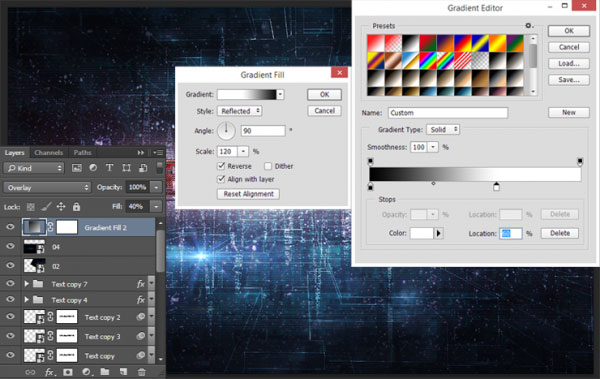Open Layers panel flyout menu
The height and width of the screenshot is (379, 600).
click(x=158, y=153)
